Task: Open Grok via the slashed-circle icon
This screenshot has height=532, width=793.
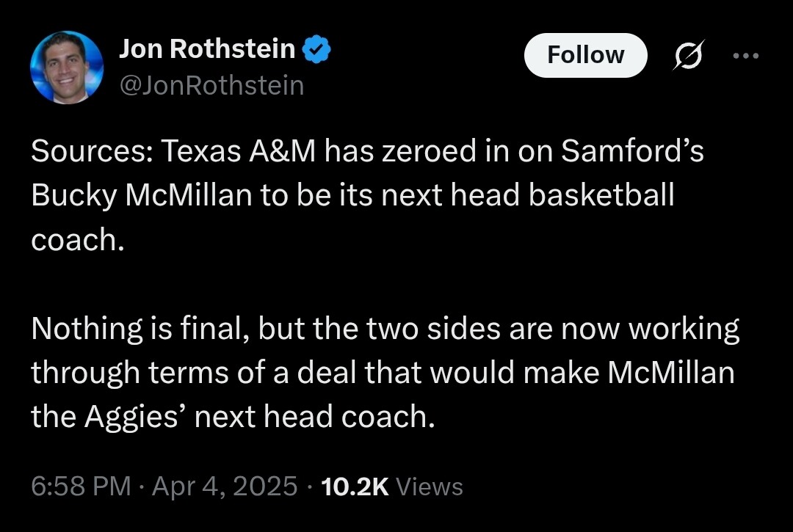Action: pos(689,56)
